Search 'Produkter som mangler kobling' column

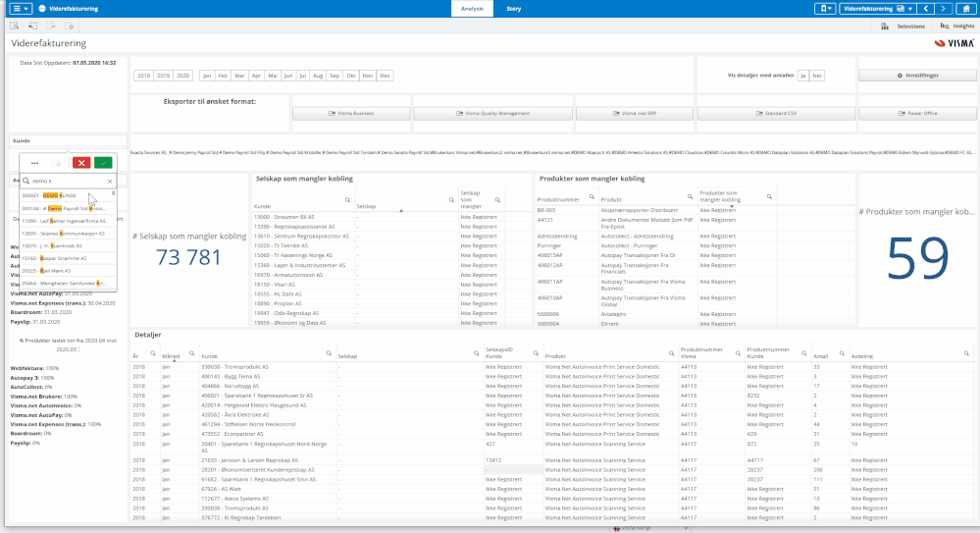pos(769,197)
